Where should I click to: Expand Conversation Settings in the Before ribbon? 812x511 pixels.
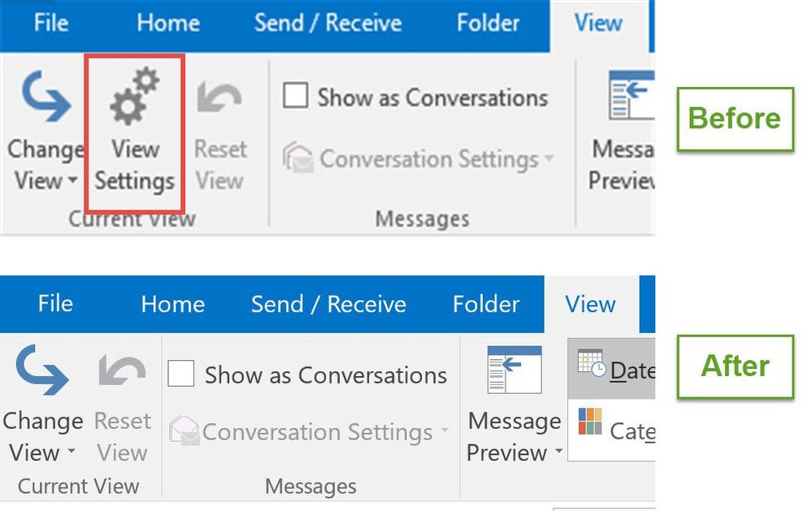(x=419, y=158)
